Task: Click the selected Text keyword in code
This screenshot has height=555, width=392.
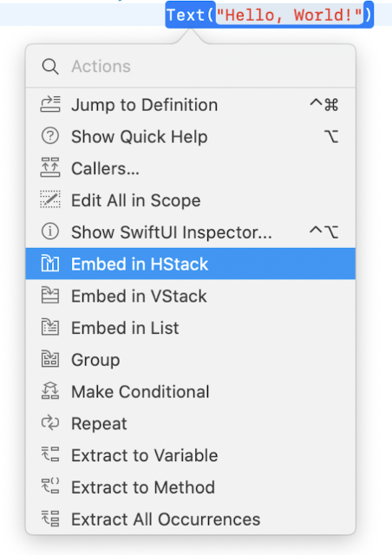Action: (186, 15)
